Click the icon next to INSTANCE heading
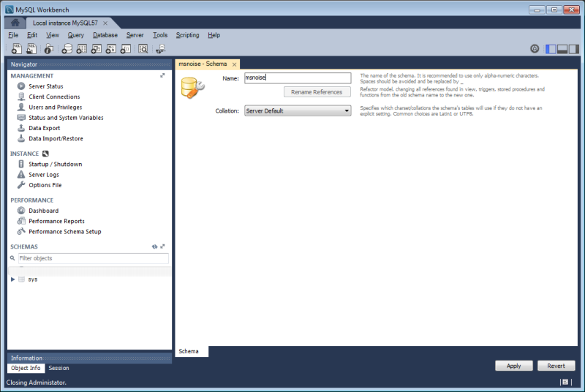The width and height of the screenshot is (585, 392). coord(45,154)
